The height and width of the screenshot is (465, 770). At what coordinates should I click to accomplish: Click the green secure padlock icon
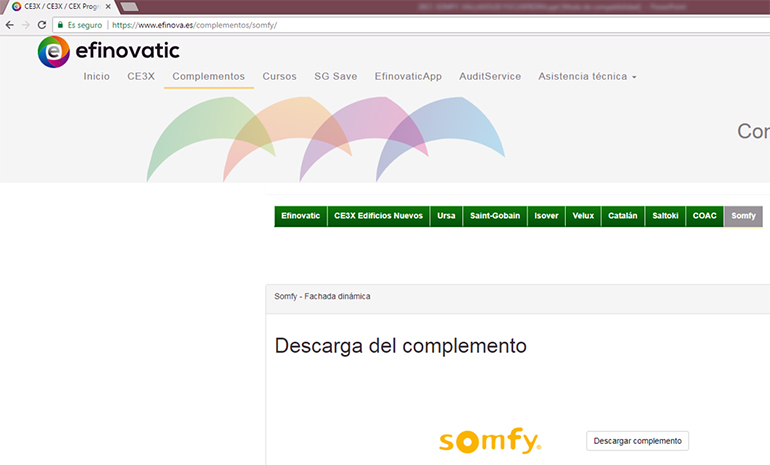pyautogui.click(x=60, y=25)
